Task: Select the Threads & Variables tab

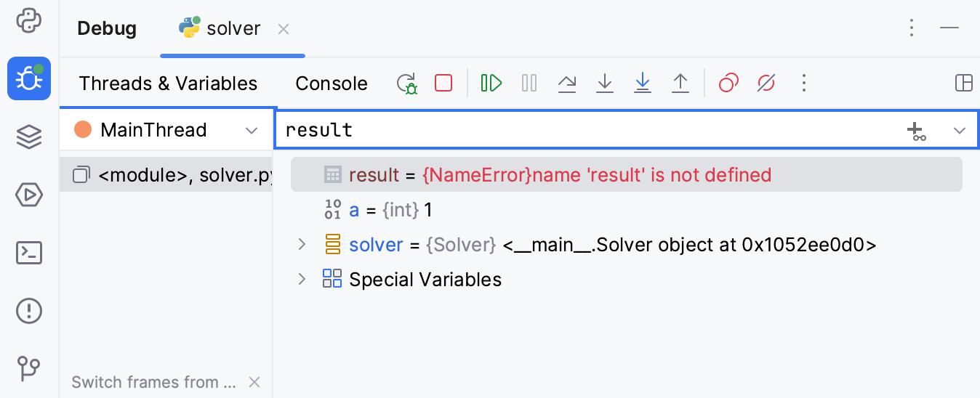Action: point(168,84)
